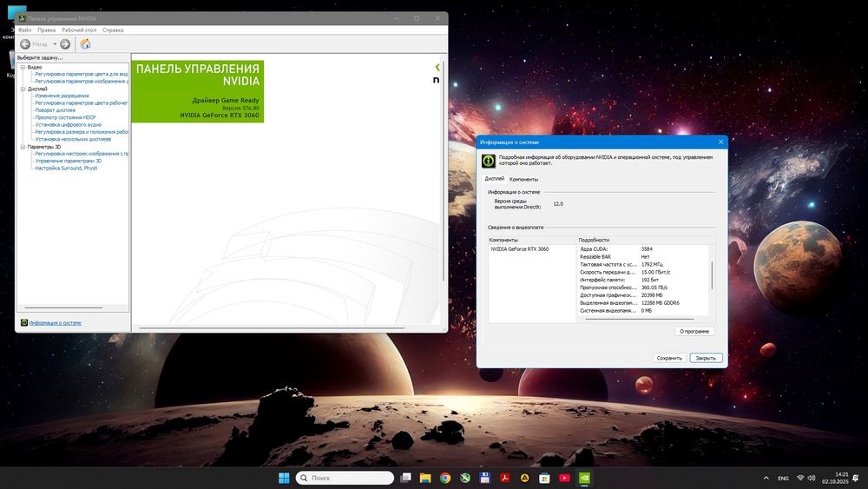The width and height of the screenshot is (868, 489).
Task: Select Управление параметрами 3D in the tree
Action: click(x=68, y=161)
